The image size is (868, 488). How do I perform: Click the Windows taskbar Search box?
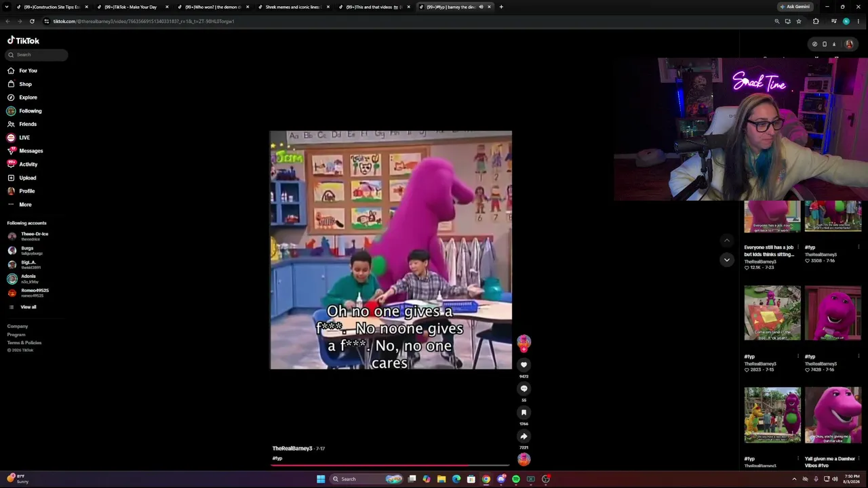point(366,479)
